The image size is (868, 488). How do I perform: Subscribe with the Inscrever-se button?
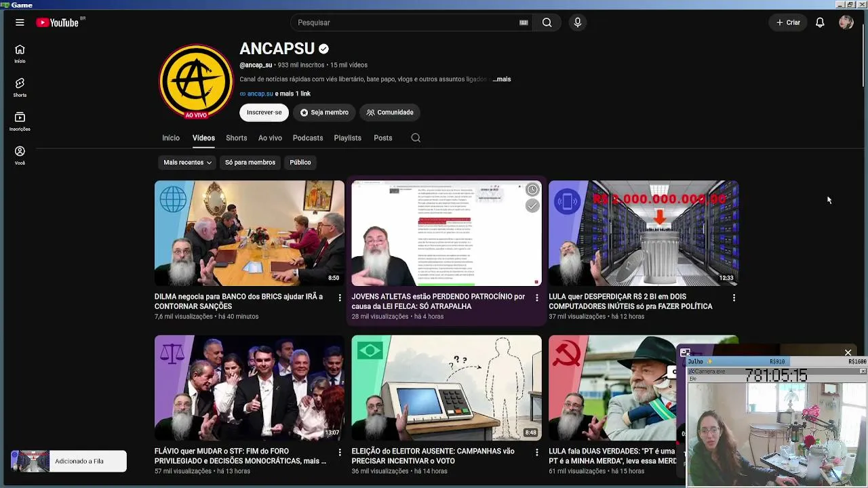click(x=264, y=113)
